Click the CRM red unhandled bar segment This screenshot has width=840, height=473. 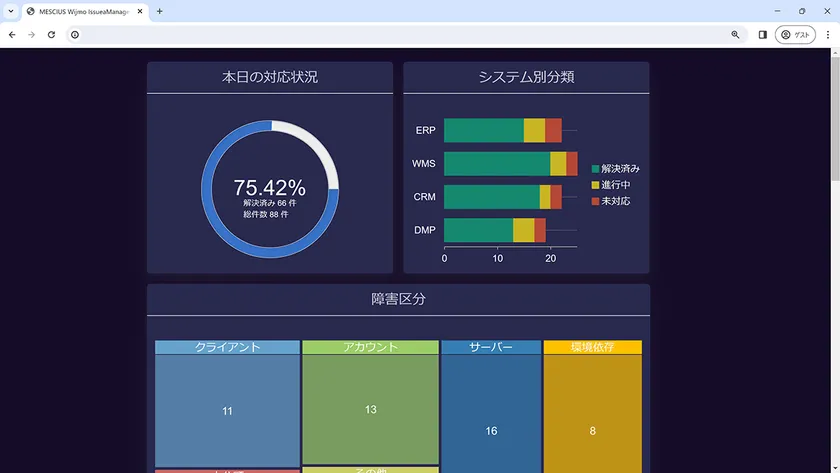pyautogui.click(x=556, y=197)
